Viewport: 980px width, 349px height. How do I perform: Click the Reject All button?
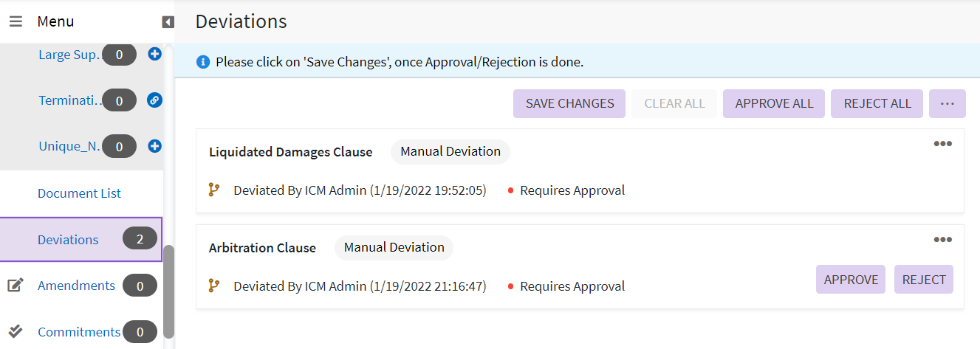tap(877, 103)
